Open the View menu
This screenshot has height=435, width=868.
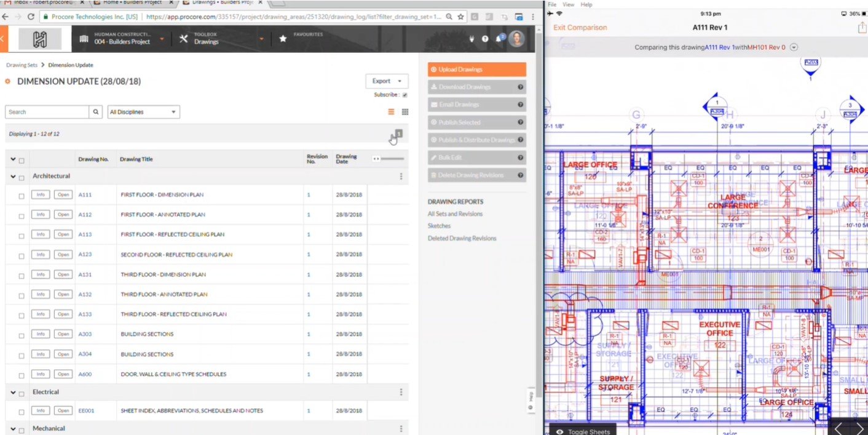coord(568,4)
